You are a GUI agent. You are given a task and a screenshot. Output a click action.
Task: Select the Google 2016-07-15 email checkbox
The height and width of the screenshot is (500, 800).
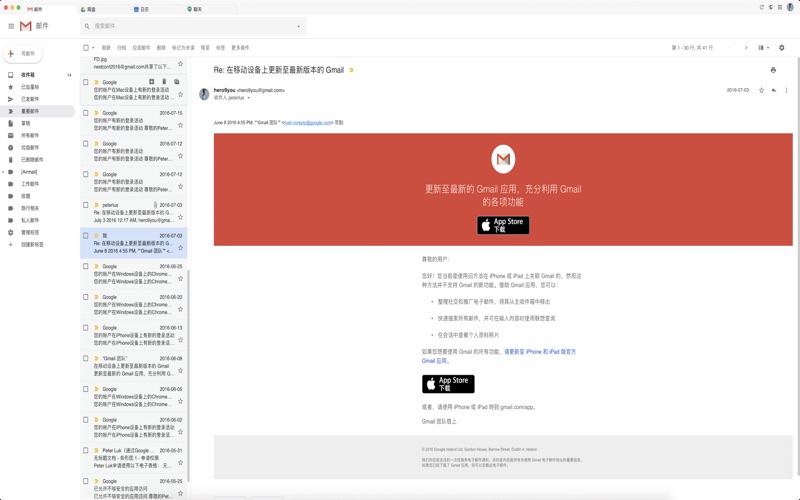[x=86, y=113]
